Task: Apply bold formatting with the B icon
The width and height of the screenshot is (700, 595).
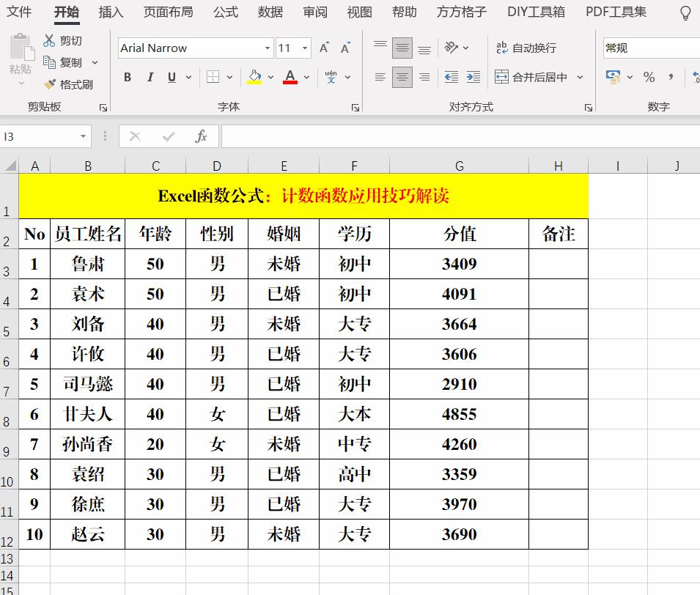Action: [x=126, y=77]
